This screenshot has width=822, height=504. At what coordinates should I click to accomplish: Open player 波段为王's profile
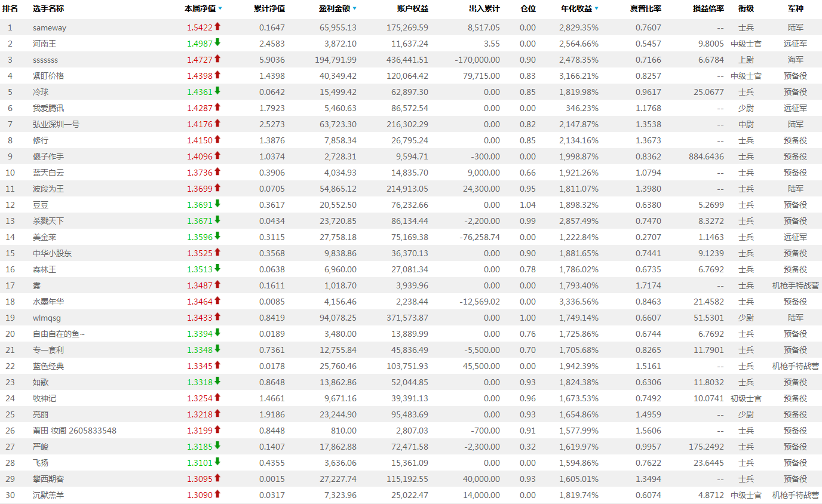coord(48,189)
